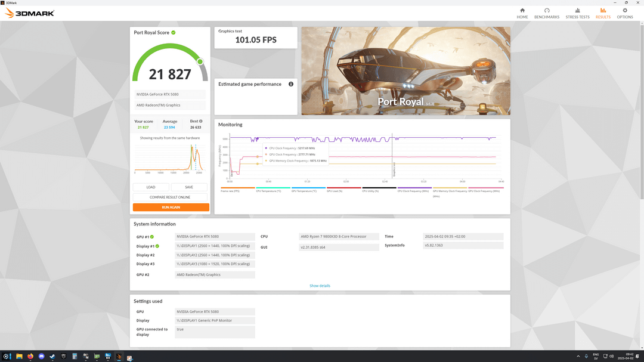Click the green check next to Display #1
The height and width of the screenshot is (362, 644).
click(157, 246)
